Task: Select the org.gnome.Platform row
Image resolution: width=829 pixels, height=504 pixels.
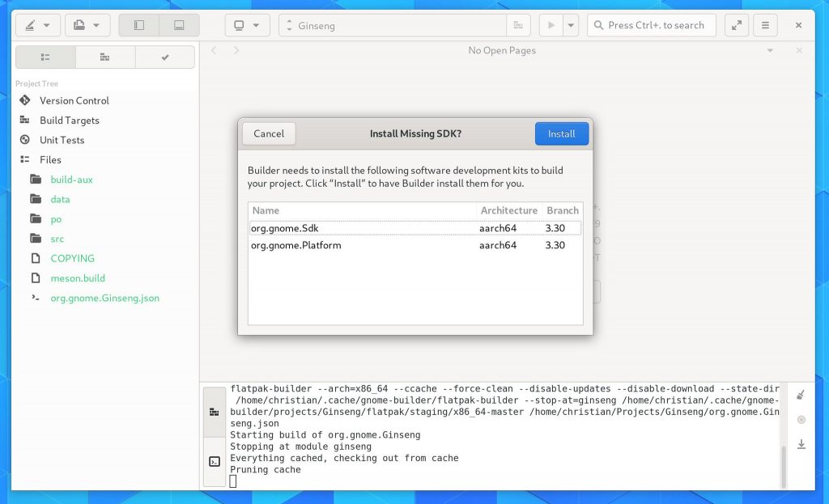Action: (x=415, y=245)
